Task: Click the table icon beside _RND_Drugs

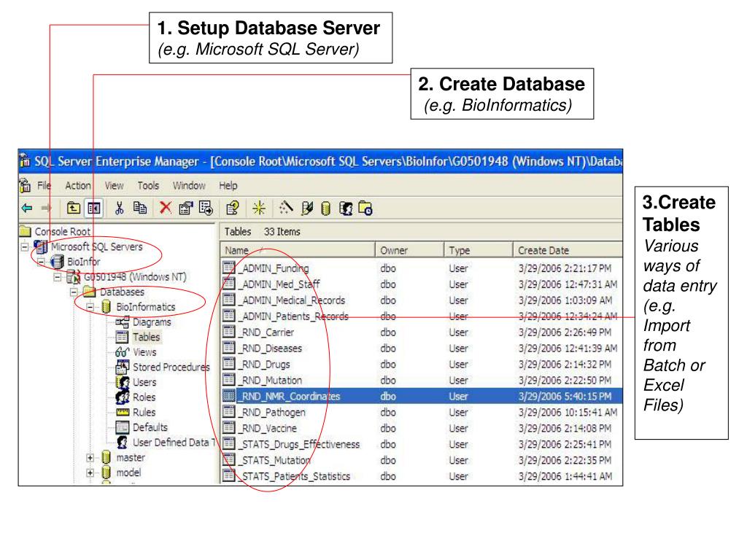Action: coord(229,364)
